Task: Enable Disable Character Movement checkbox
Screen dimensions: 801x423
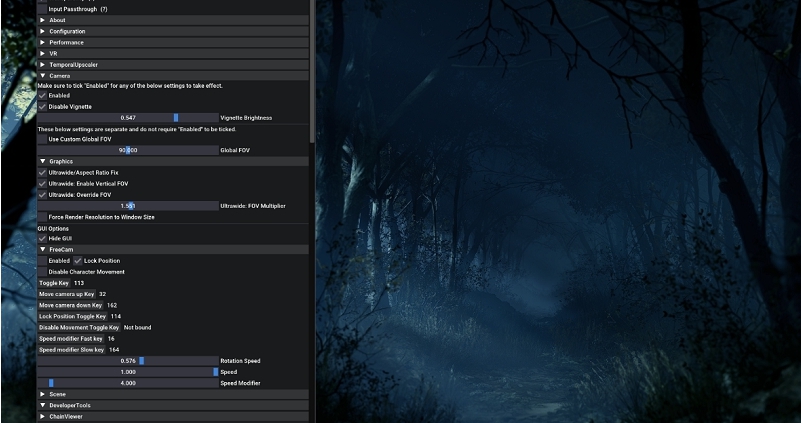Action: 42,271
